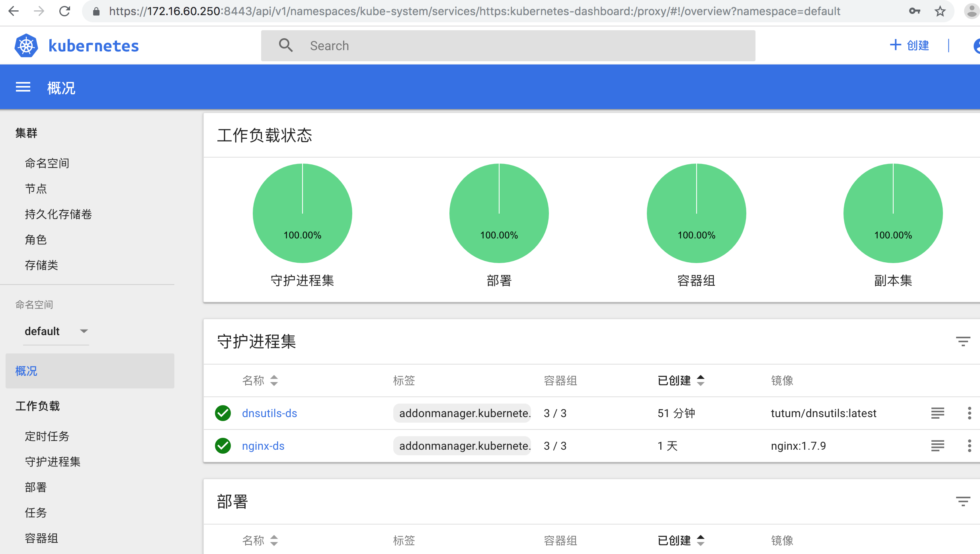Click the 创建 button
980x554 pixels.
(x=909, y=45)
